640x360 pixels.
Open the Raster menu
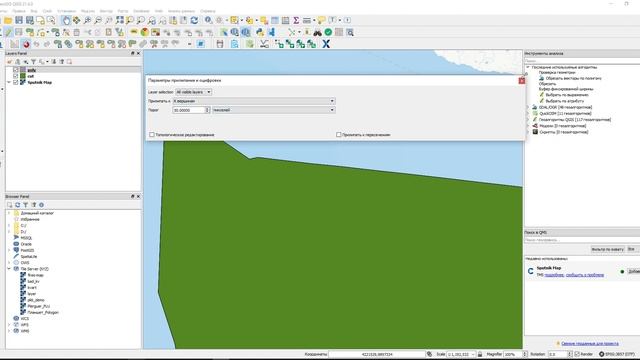(x=122, y=11)
